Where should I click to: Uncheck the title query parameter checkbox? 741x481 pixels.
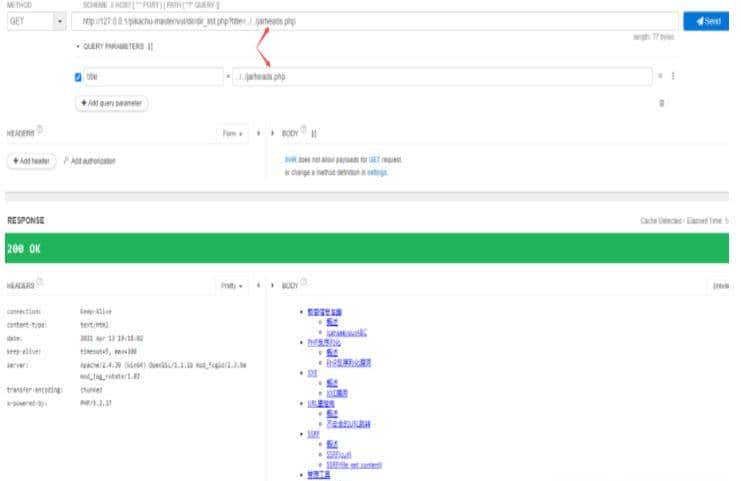point(78,77)
